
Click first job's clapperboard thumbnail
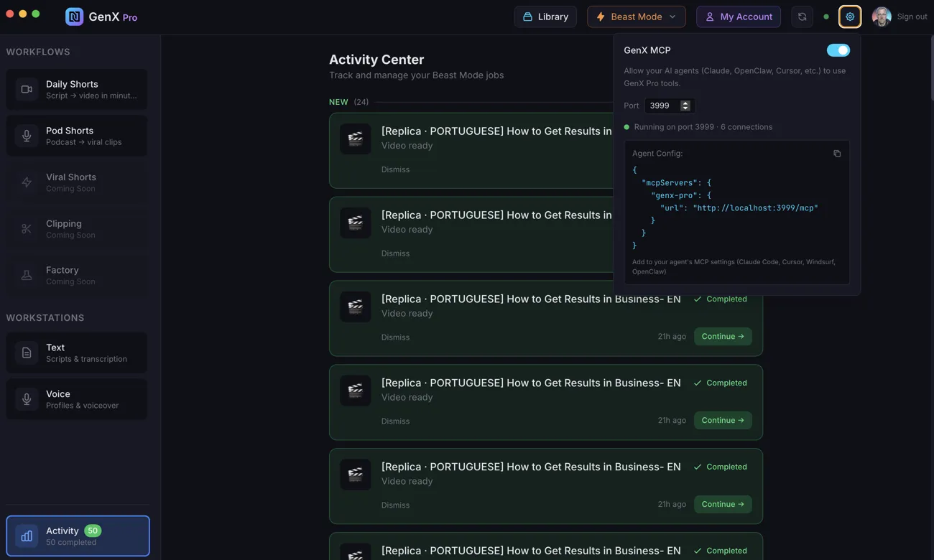(x=356, y=139)
